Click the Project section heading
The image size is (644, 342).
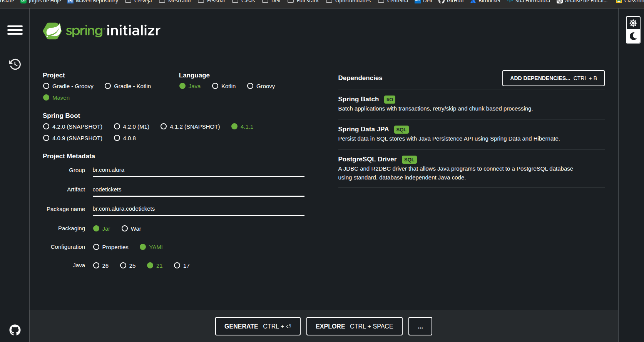(54, 75)
